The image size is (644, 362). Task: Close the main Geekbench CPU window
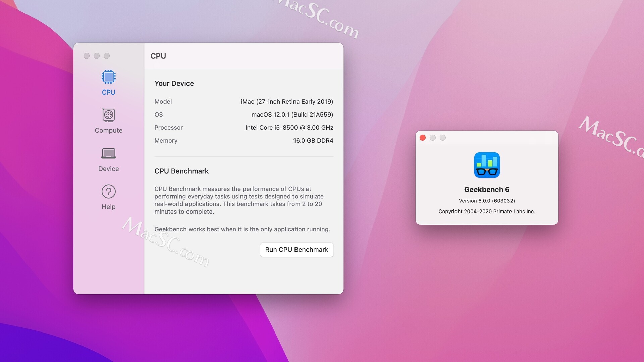tap(87, 56)
